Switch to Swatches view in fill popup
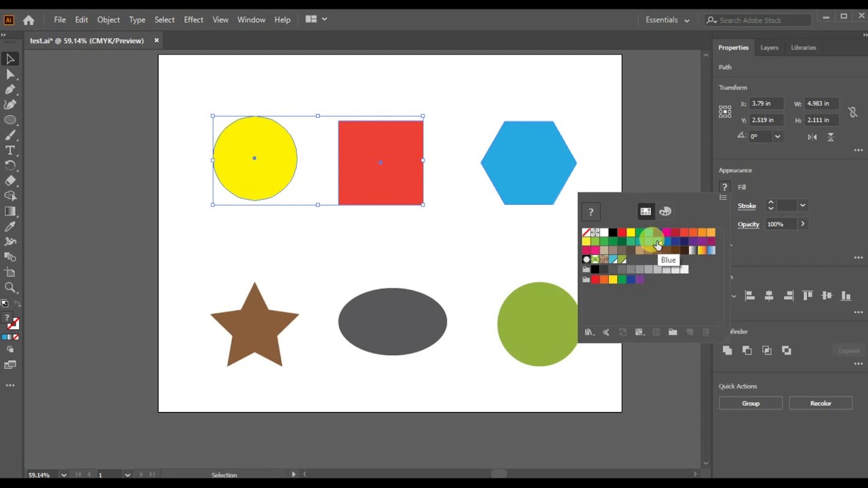This screenshot has width=868, height=488. pyautogui.click(x=646, y=211)
